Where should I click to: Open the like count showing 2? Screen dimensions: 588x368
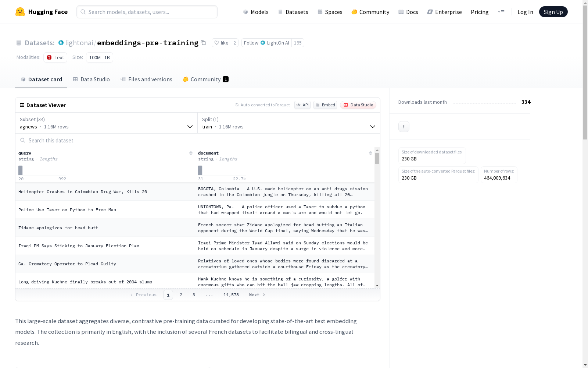(235, 43)
